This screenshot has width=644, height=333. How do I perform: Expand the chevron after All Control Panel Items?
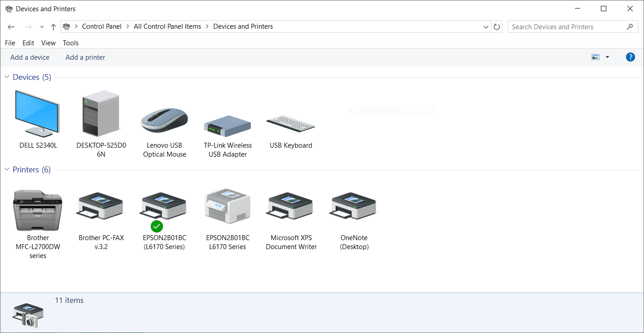pos(207,26)
